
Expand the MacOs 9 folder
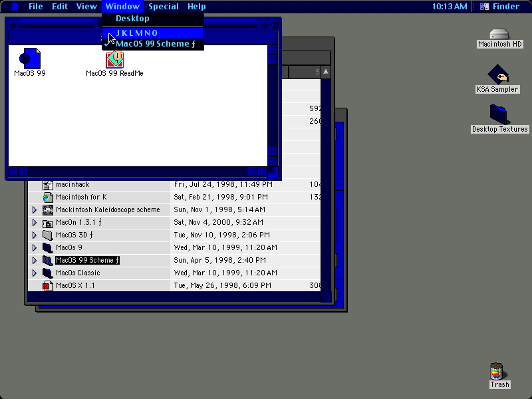[x=35, y=247]
